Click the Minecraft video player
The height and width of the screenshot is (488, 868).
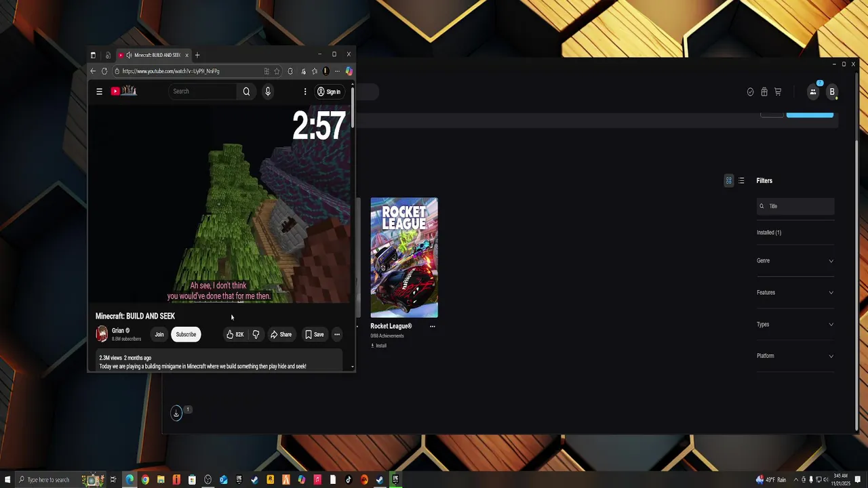click(x=220, y=203)
